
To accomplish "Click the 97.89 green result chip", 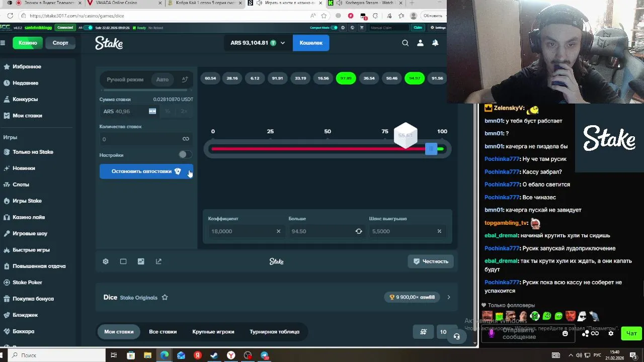I will click(346, 78).
